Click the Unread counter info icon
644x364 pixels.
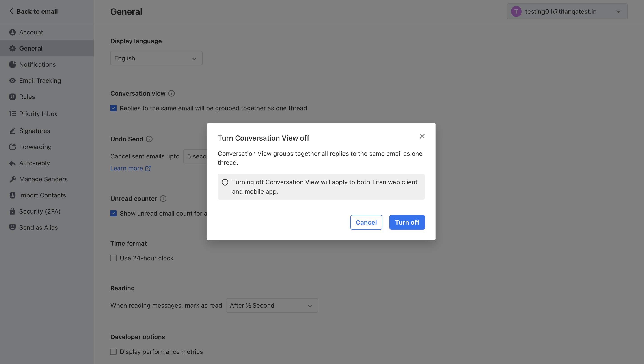(163, 199)
